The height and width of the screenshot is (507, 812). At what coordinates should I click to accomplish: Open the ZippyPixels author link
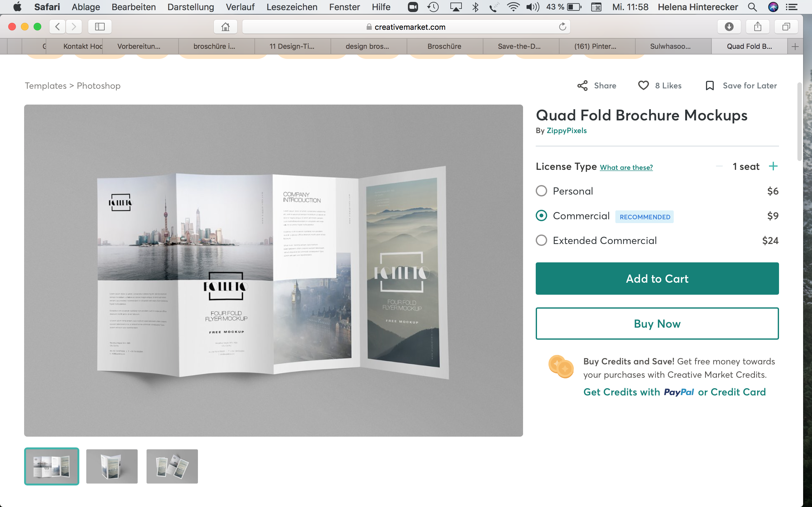click(566, 131)
